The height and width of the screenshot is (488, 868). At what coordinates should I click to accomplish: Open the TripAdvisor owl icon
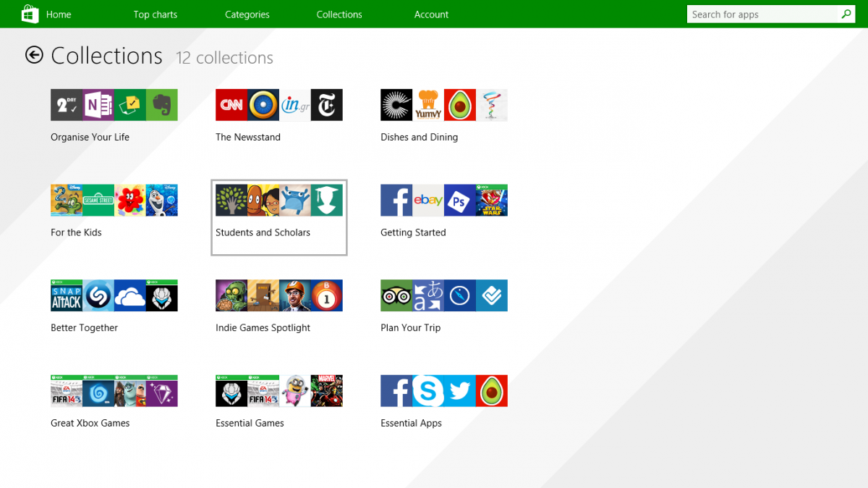[396, 296]
